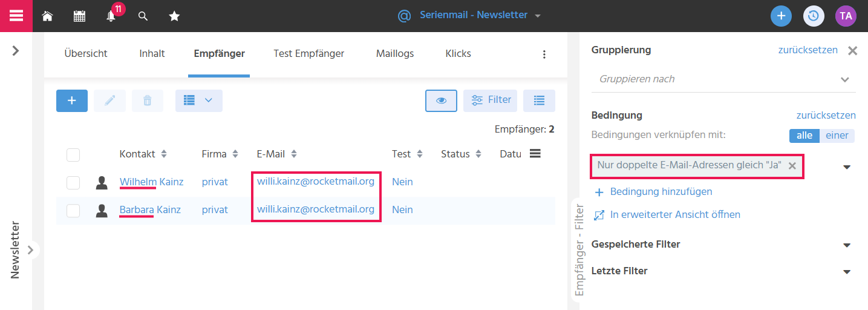868x310 pixels.
Task: Sort by the Firma column
Action: [x=220, y=154]
